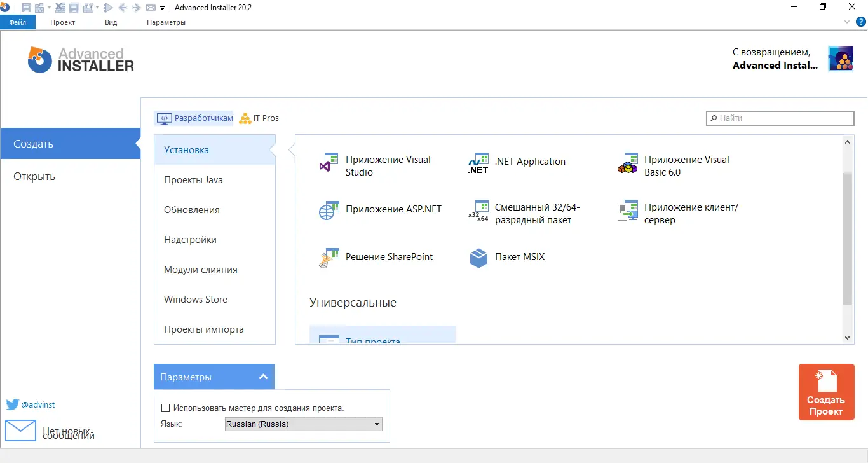868x463 pixels.
Task: Select the ASP.NET application globe icon
Action: click(x=328, y=211)
